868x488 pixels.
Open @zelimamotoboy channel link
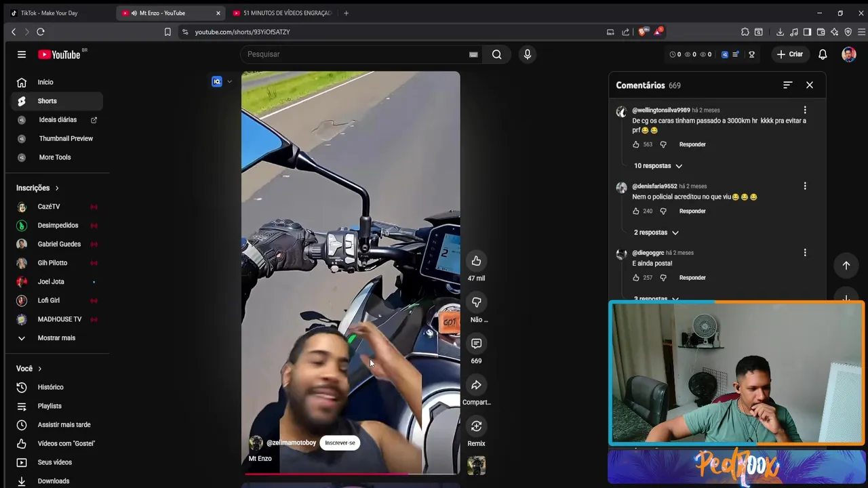pyautogui.click(x=291, y=443)
